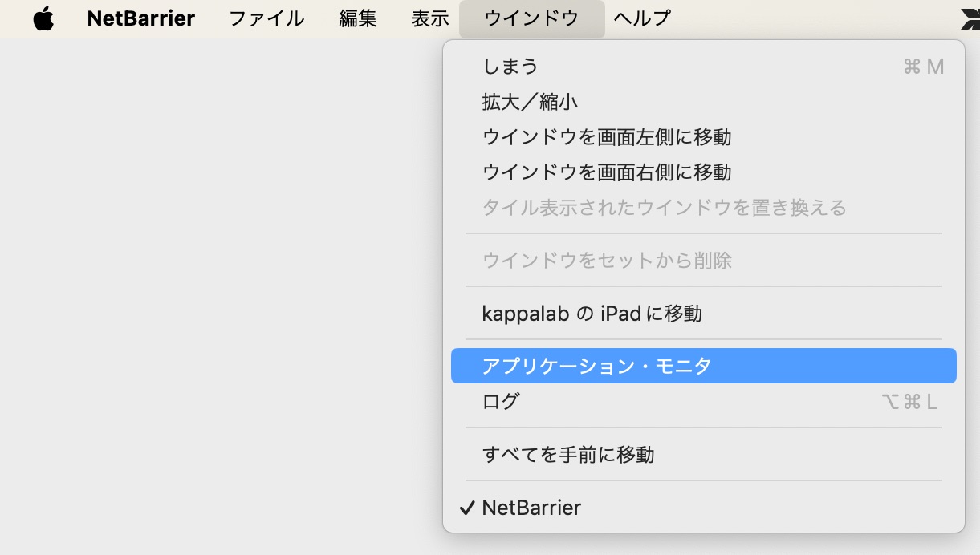Screen dimensions: 980x555
Task: Select checked NetBarrier window entry
Action: 704,508
